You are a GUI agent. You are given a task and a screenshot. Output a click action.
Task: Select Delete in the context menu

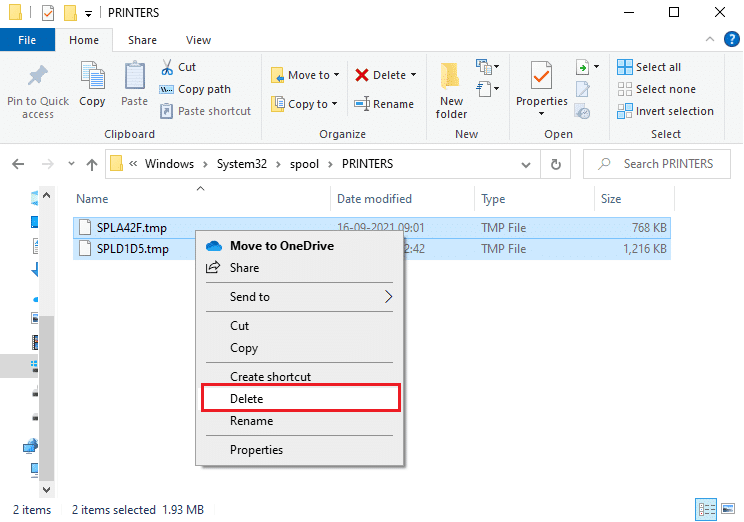[x=301, y=398]
